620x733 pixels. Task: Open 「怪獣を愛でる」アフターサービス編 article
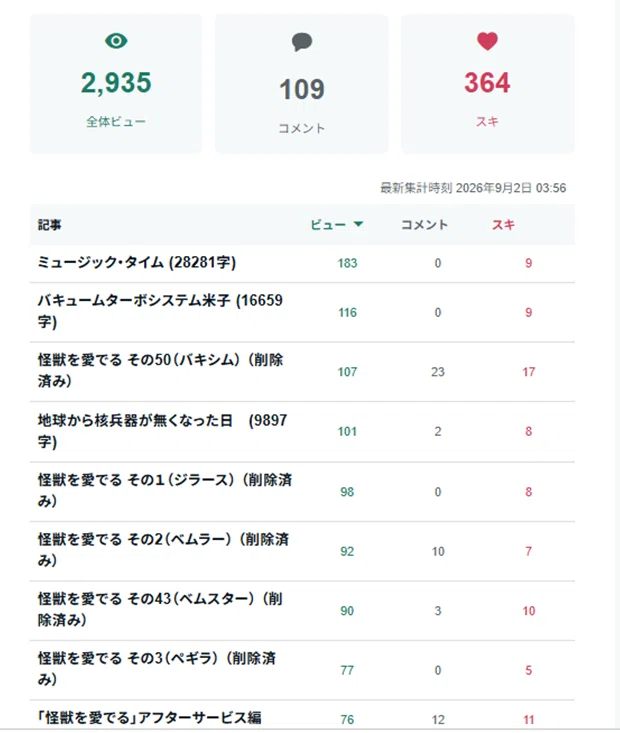150,718
